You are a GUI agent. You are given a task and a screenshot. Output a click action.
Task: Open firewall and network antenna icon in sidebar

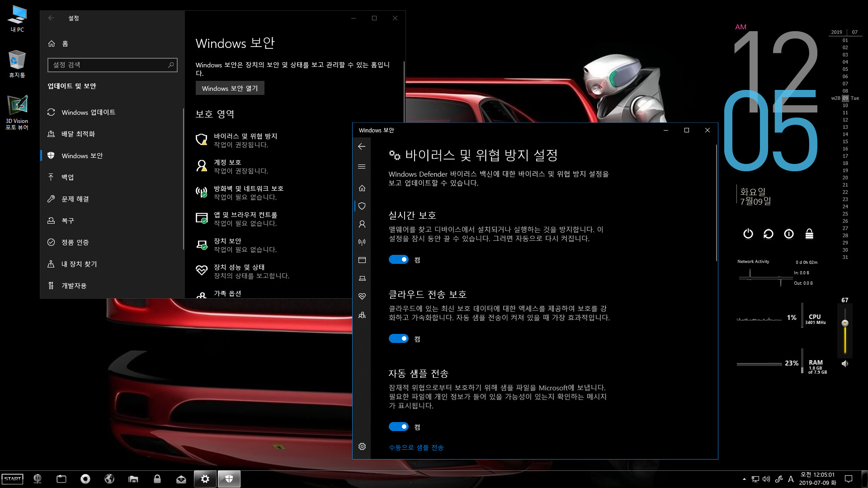pyautogui.click(x=362, y=242)
